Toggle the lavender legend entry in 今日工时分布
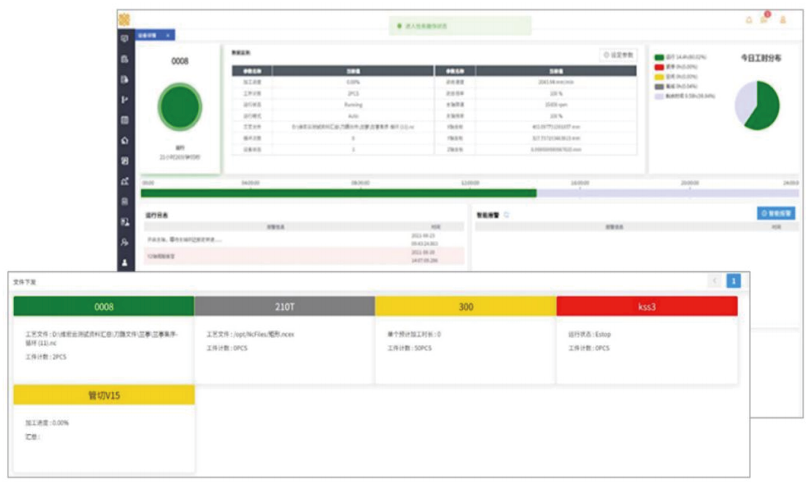 (685, 96)
